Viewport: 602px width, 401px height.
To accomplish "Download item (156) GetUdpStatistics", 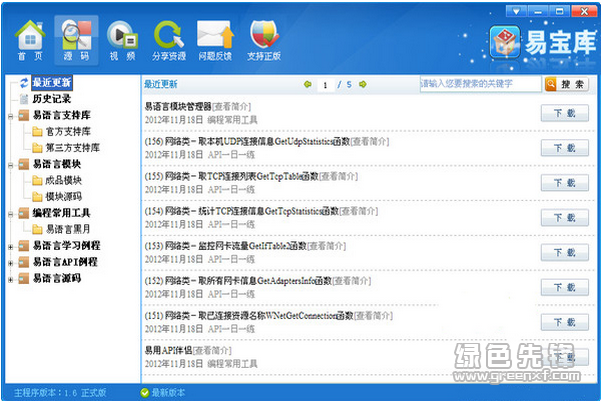I will [565, 148].
